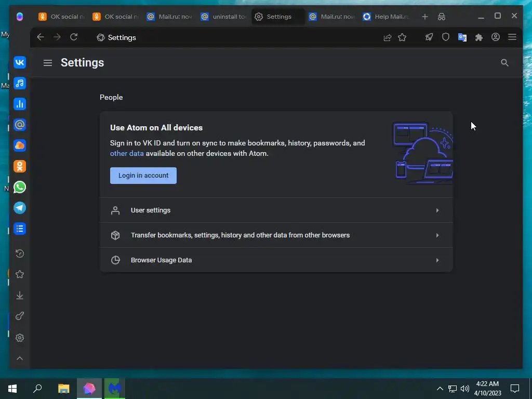Image resolution: width=532 pixels, height=399 pixels.
Task: Click Malwarebytes taskbar icon
Action: click(x=115, y=389)
